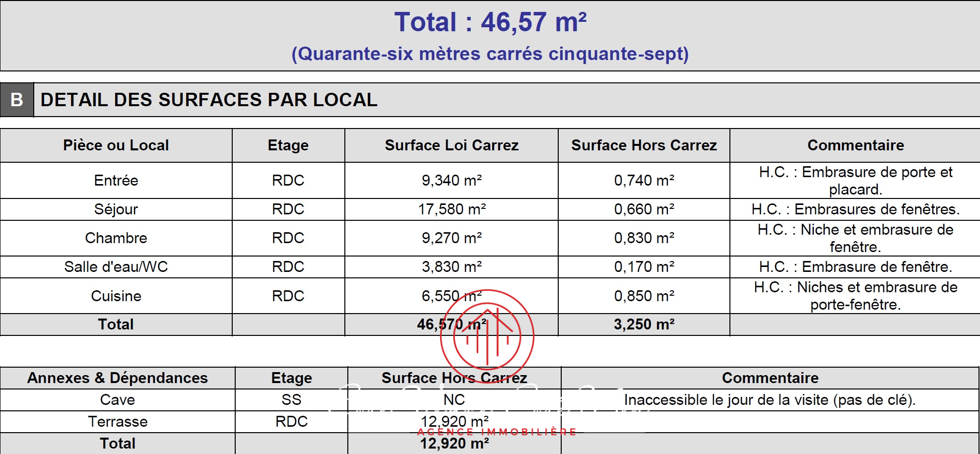The height and width of the screenshot is (454, 980).
Task: Click the dark gray "B" section marker
Action: (17, 100)
